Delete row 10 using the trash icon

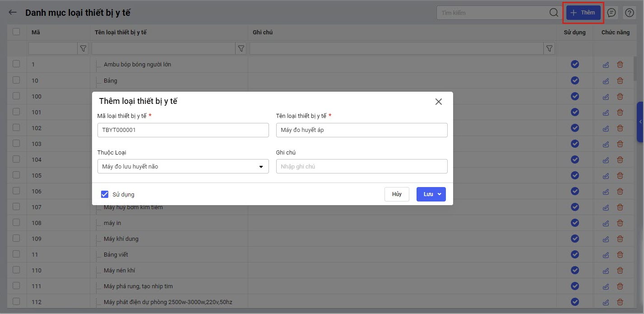coord(620,80)
